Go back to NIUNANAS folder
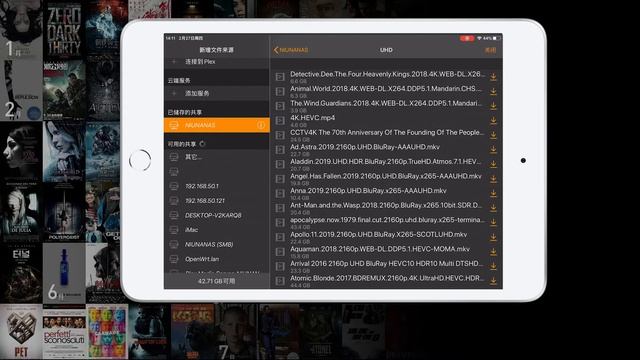The height and width of the screenshot is (360, 640). click(x=291, y=50)
